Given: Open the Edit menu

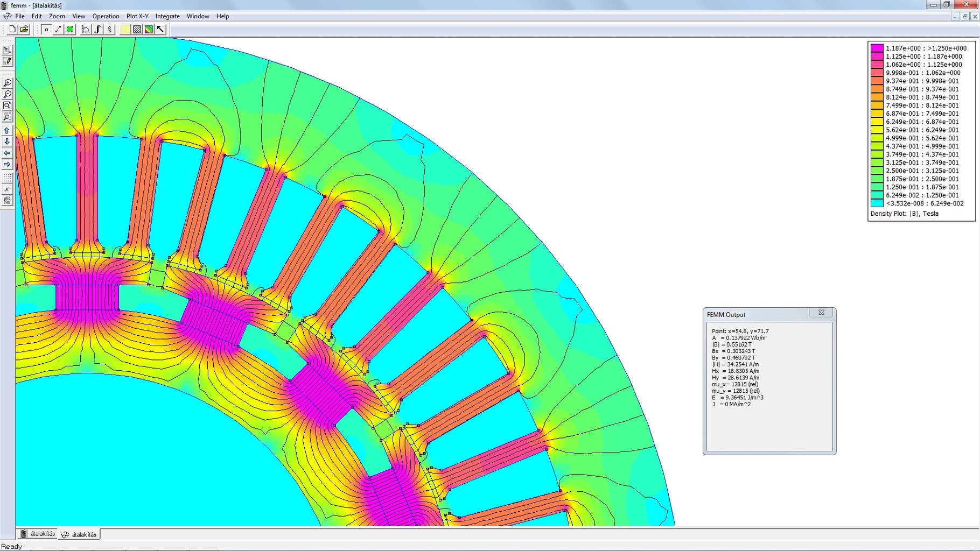Looking at the screenshot, I should pos(37,16).
